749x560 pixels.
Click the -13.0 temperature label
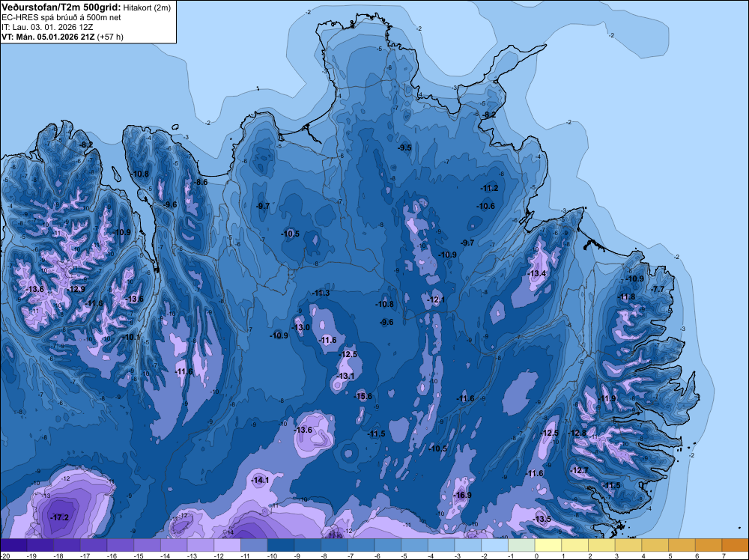[x=300, y=327]
